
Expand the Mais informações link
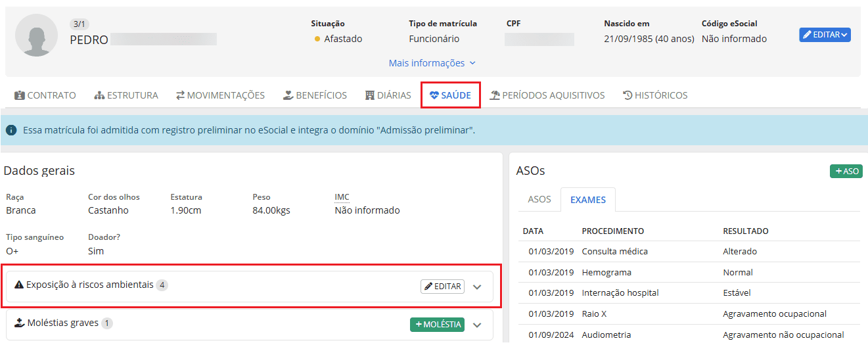tap(432, 63)
